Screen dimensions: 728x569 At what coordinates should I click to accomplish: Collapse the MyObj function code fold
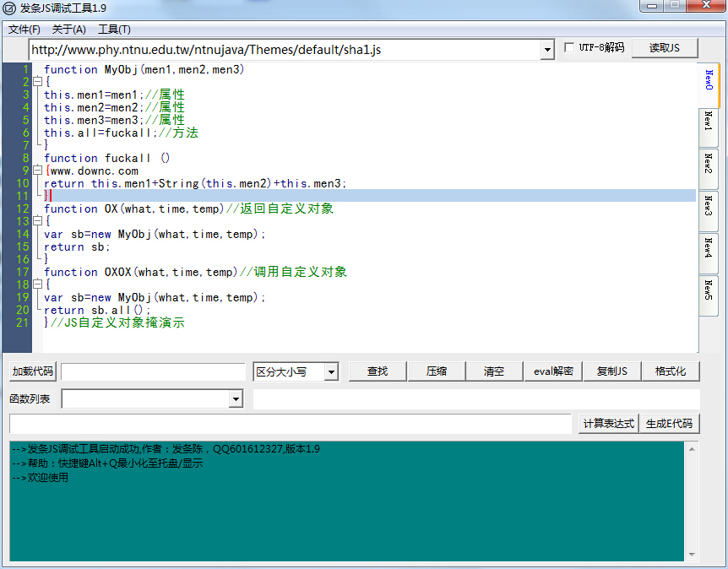(39, 82)
